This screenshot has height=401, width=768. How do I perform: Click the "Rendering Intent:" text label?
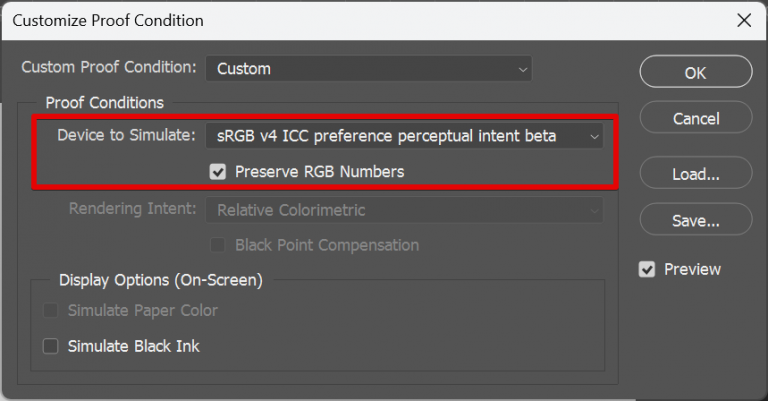pyautogui.click(x=132, y=210)
